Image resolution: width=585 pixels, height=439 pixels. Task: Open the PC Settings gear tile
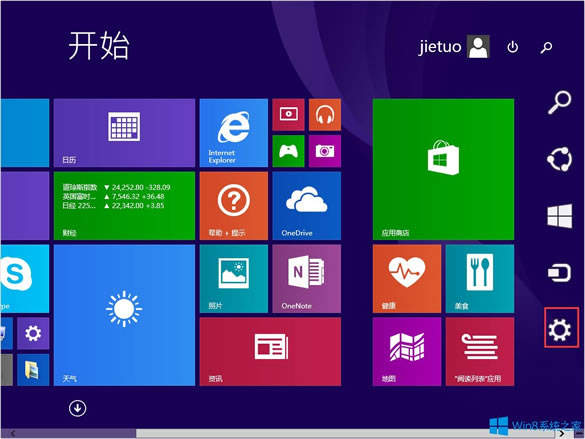pyautogui.click(x=33, y=333)
